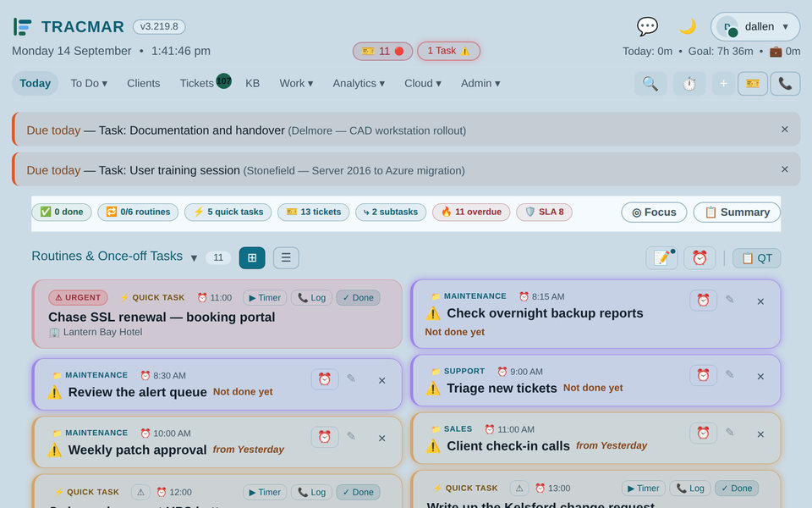Open section alarm clock reminder button
The width and height of the screenshot is (812, 508).
pos(700,257)
